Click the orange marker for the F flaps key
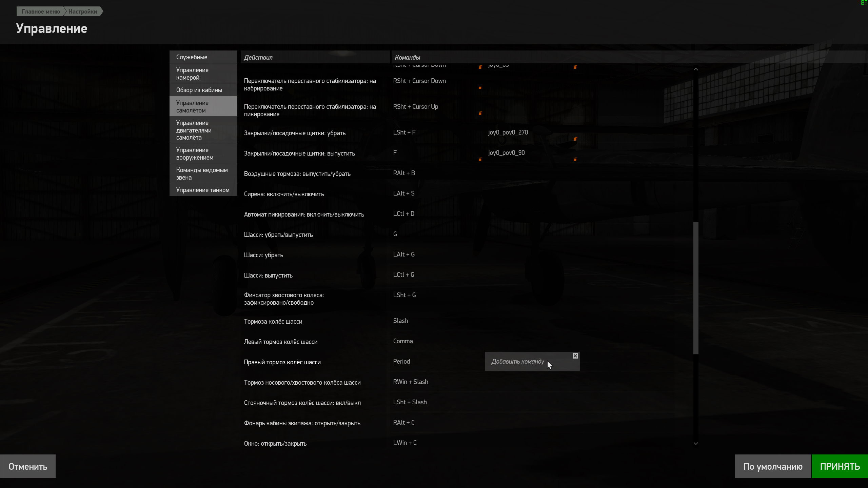The image size is (868, 488). click(x=480, y=160)
